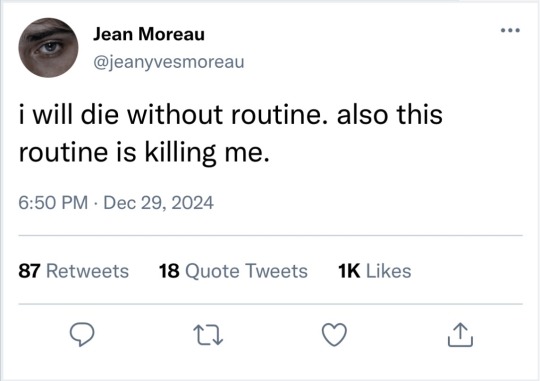
Task: Open Jean Moreau's profile picture
Action: [48, 48]
